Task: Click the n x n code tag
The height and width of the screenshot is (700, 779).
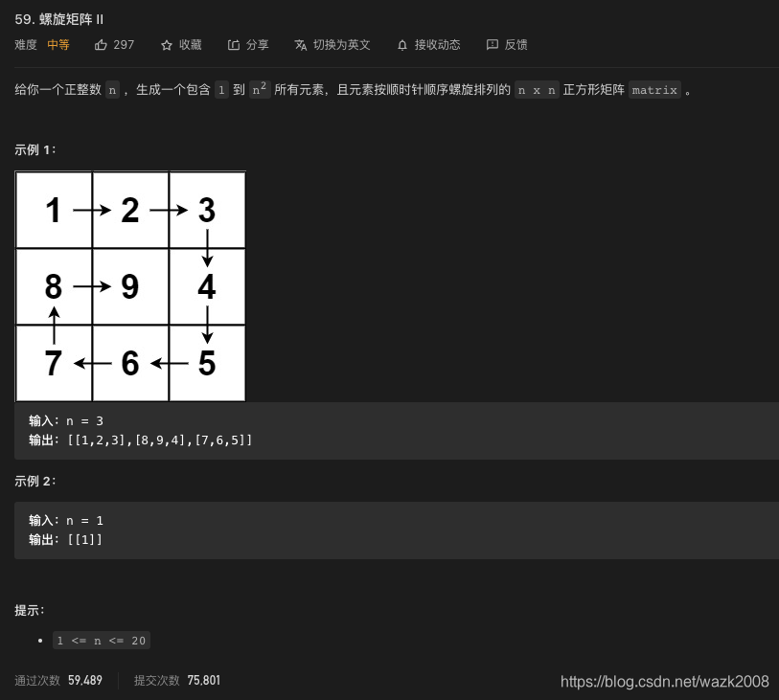Action: click(537, 90)
